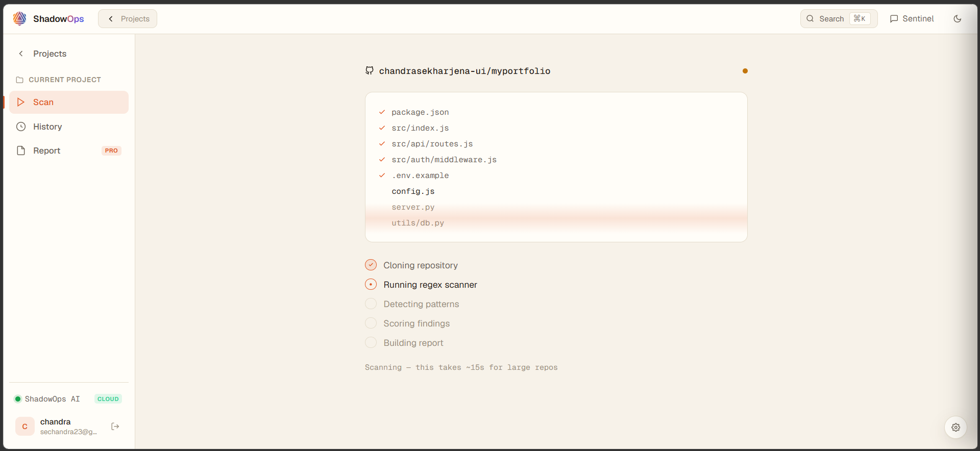Click the .env.example file row
Screen dimensions: 980x451
tap(556, 176)
